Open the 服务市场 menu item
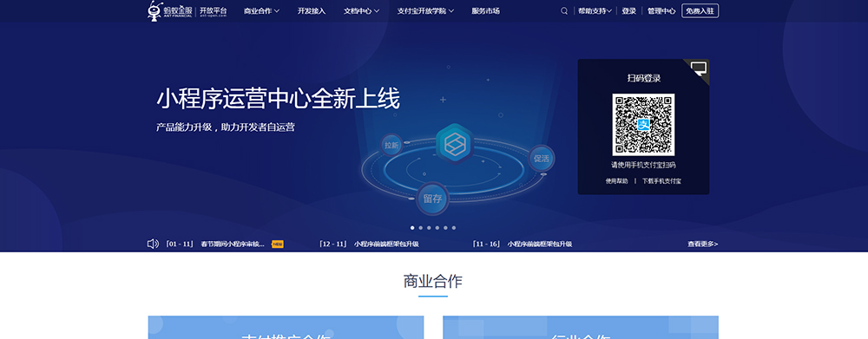Viewport: 868px width, 339px height. point(485,10)
